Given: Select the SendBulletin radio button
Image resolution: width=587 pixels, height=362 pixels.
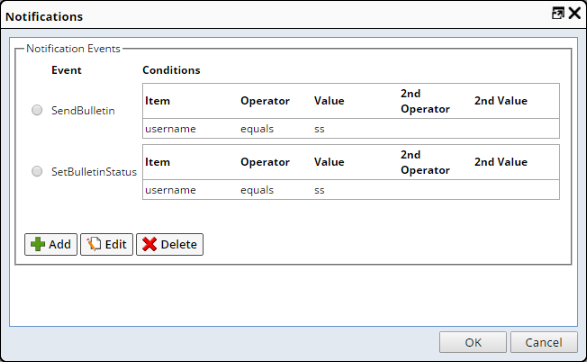Looking at the screenshot, I should tap(37, 110).
